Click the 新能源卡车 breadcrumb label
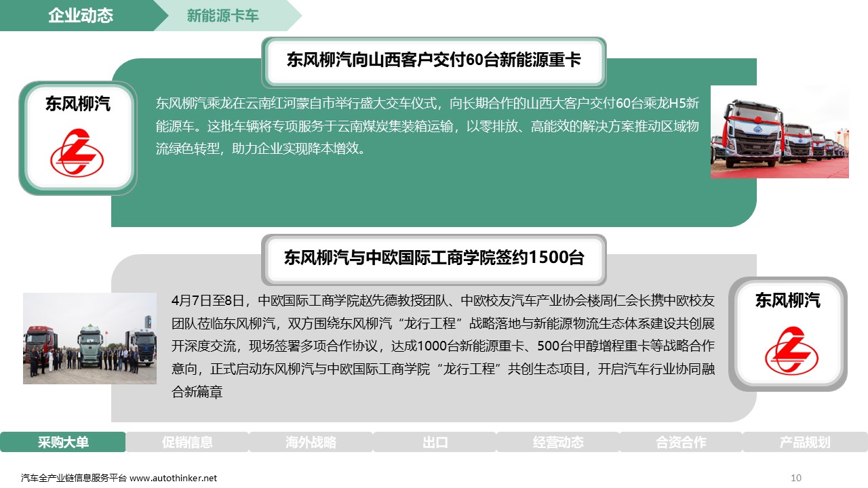Screen dimensions: 868x488 [x=222, y=16]
